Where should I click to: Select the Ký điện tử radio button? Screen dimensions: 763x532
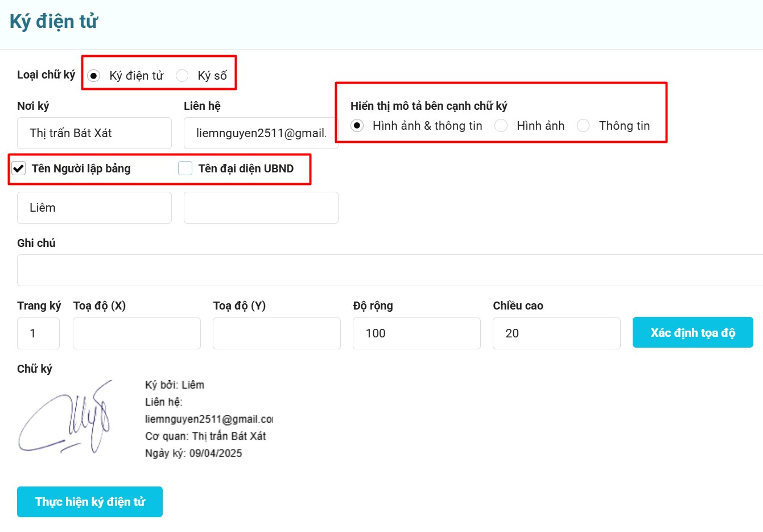(x=94, y=76)
